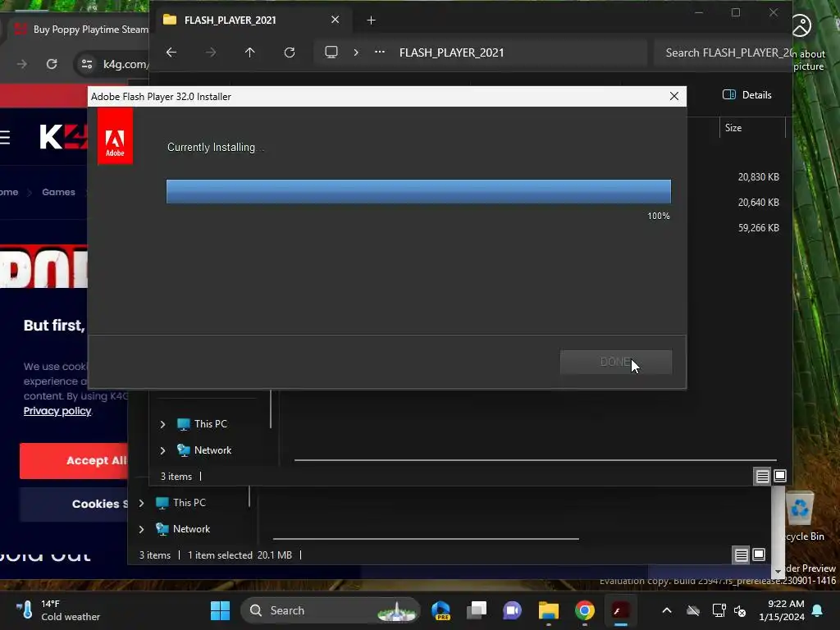Click the 20,830 KB size cell

[758, 177]
